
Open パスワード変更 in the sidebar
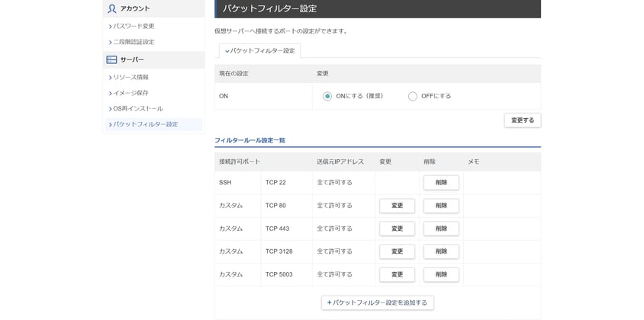click(x=134, y=26)
